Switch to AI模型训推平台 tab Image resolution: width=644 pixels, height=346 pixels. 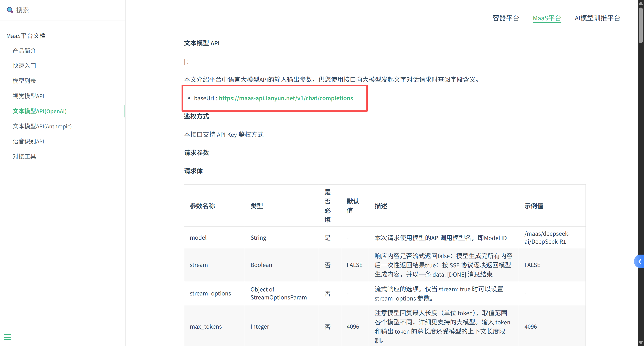pos(597,18)
